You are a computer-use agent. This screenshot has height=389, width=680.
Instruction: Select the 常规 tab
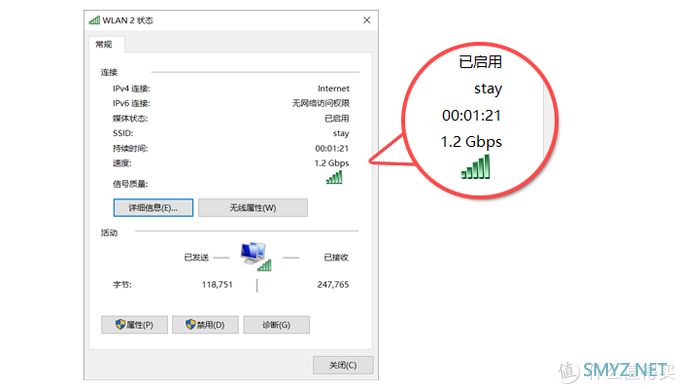coord(104,44)
